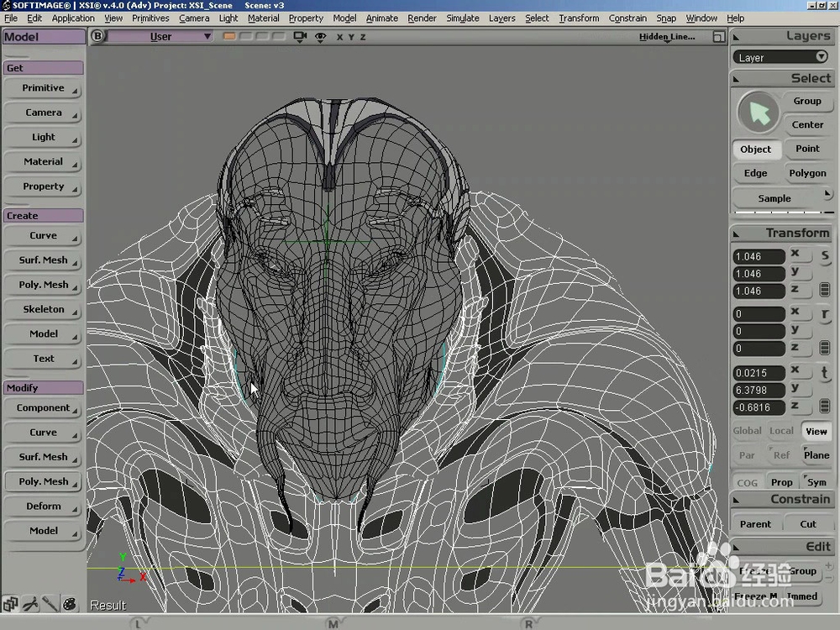Click the scissors toolbar icon at bottom left

tap(30, 604)
